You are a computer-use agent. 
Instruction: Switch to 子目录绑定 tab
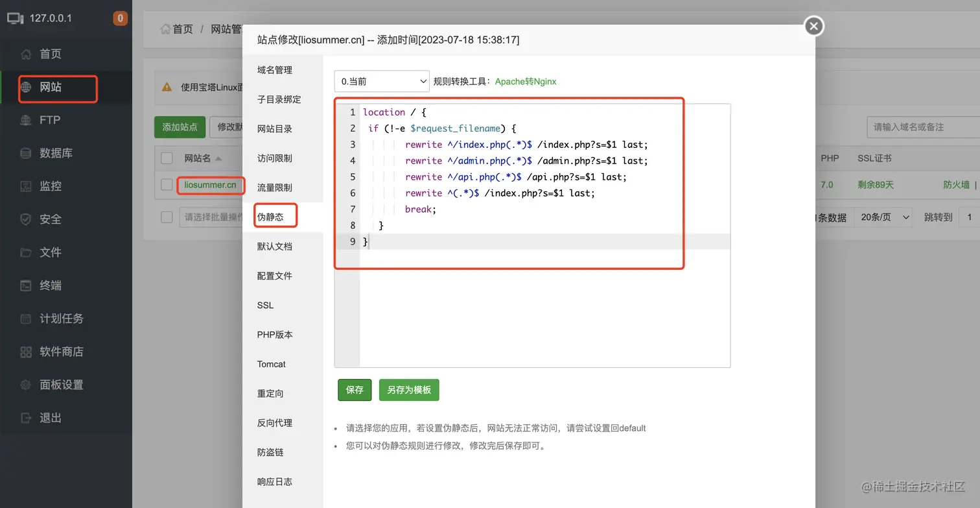(x=283, y=99)
